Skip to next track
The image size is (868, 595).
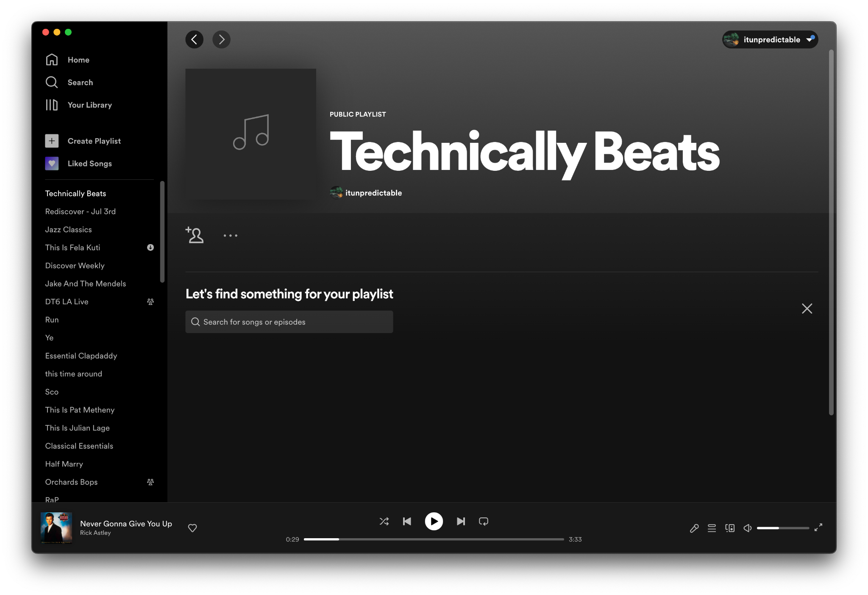461,521
